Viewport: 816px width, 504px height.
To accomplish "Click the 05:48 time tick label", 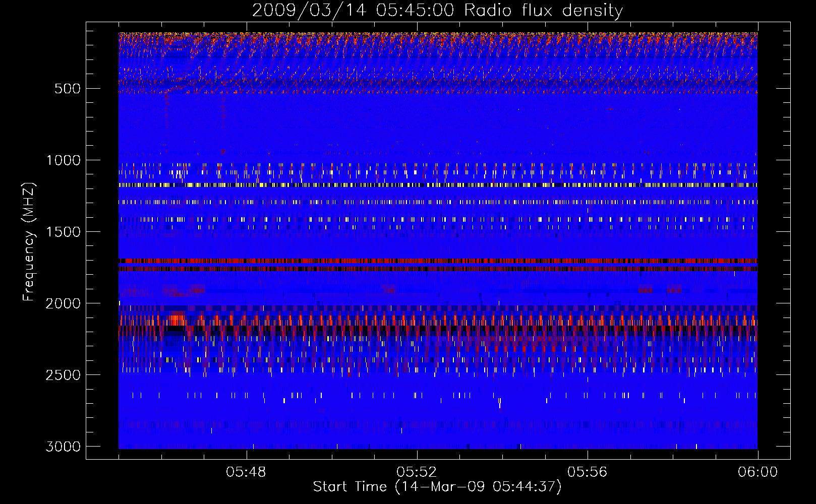I will (246, 472).
